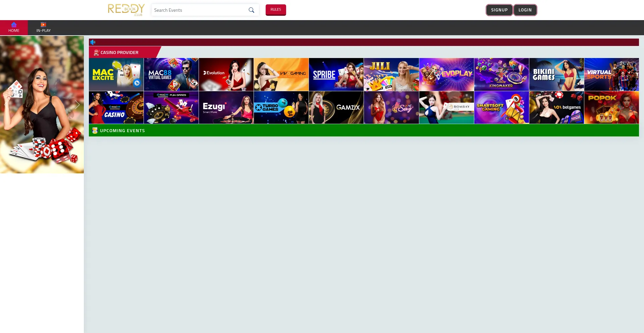Open the Spribe games tile

(x=336, y=74)
